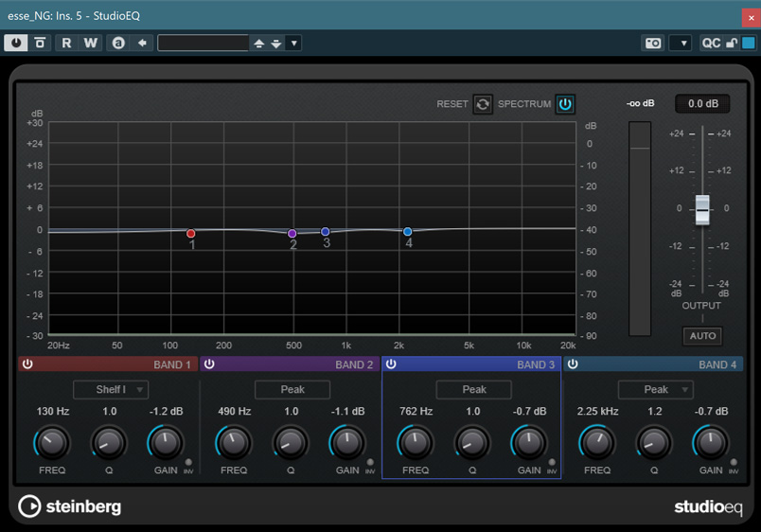The height and width of the screenshot is (532, 761).
Task: Click Band 3 GAIN knob
Action: [x=529, y=443]
